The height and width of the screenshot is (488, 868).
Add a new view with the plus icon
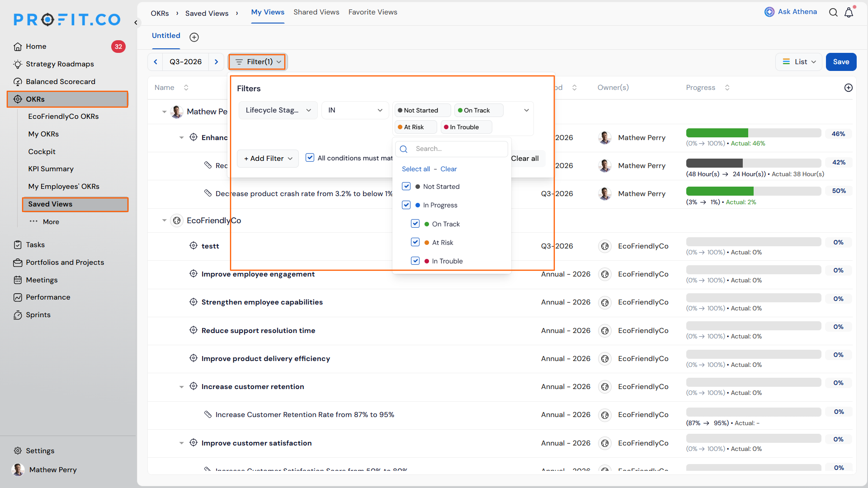click(x=194, y=37)
